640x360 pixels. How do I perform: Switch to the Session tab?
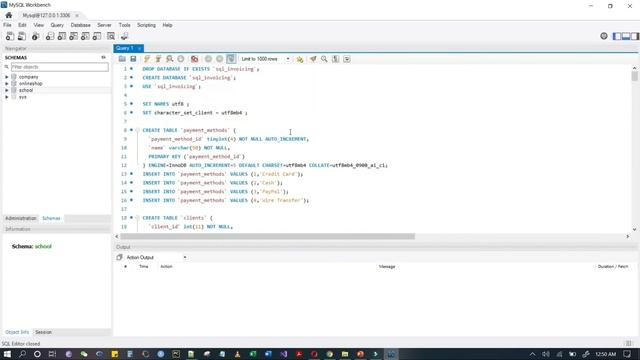[43, 332]
